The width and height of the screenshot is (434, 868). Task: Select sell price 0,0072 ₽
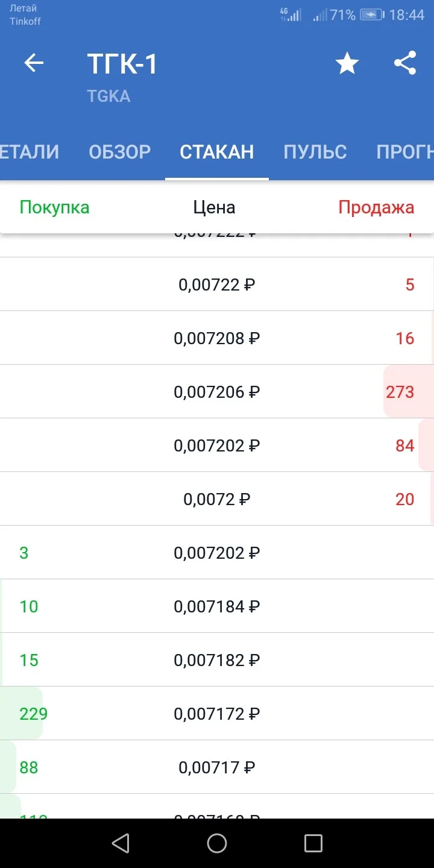217,499
